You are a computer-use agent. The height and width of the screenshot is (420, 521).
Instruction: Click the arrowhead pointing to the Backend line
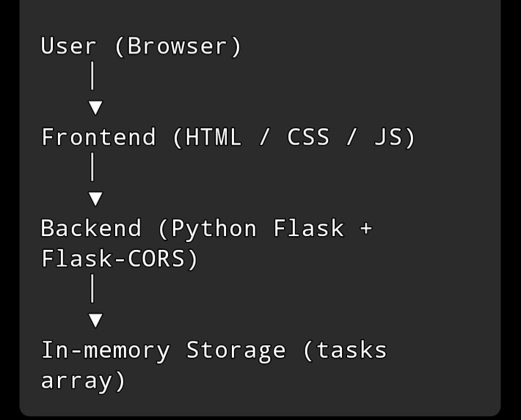click(95, 199)
